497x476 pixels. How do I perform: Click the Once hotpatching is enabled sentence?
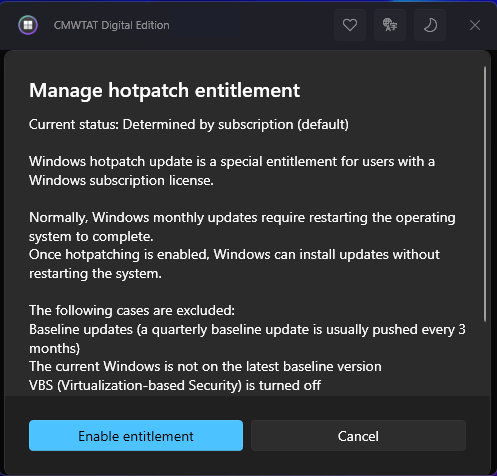coord(234,264)
